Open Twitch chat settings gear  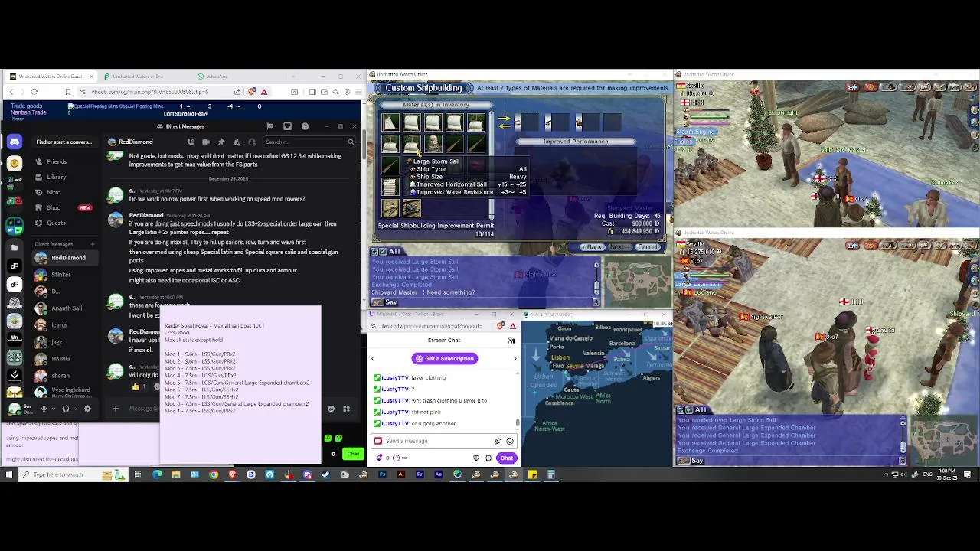point(488,458)
